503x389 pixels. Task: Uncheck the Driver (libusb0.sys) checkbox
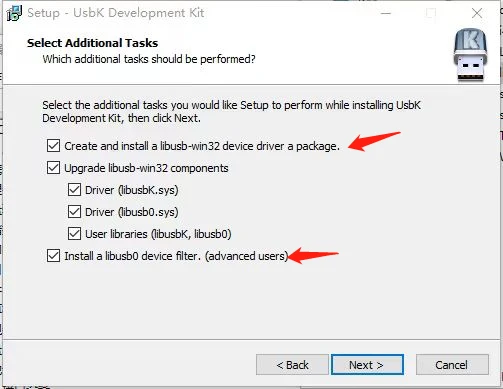[x=74, y=212]
